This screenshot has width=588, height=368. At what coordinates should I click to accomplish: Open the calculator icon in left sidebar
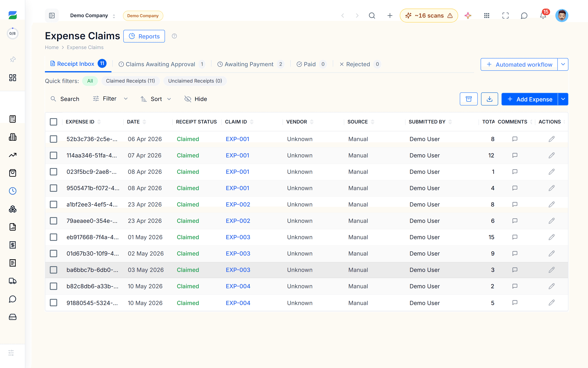[x=13, y=119]
